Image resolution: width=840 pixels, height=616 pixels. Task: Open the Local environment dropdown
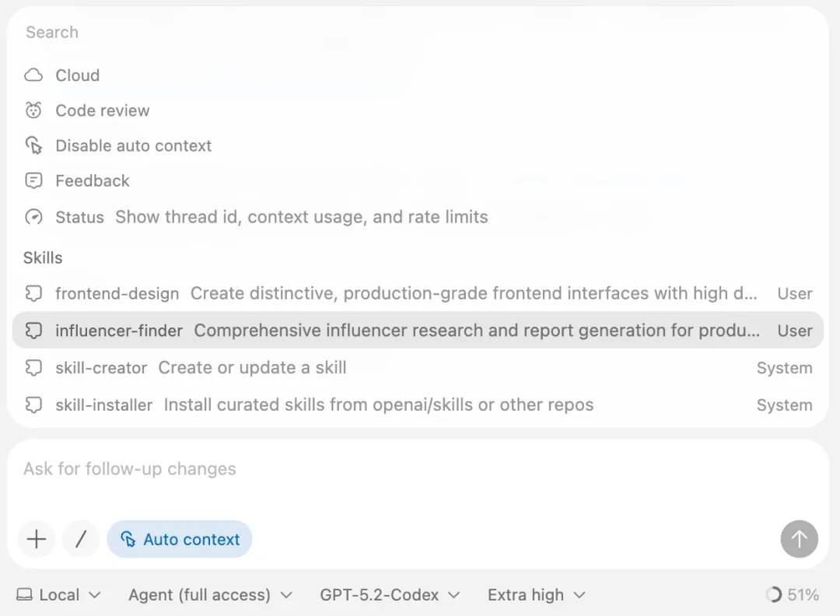pyautogui.click(x=59, y=595)
